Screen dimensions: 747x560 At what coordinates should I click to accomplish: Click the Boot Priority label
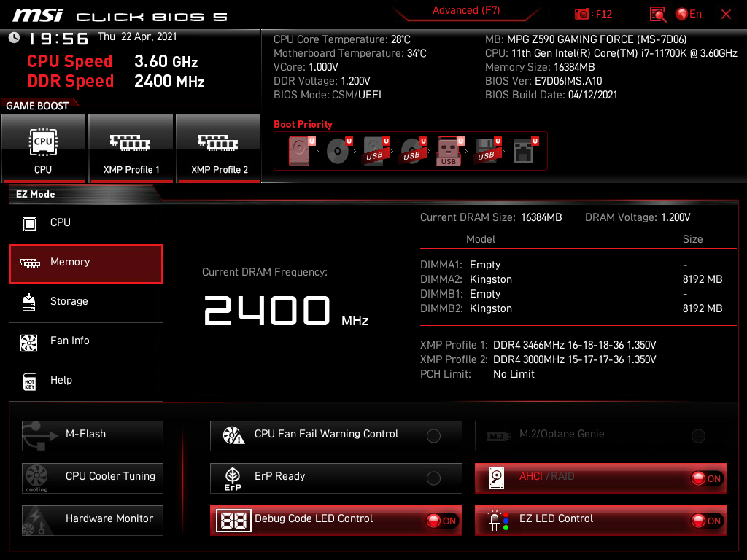(x=303, y=124)
